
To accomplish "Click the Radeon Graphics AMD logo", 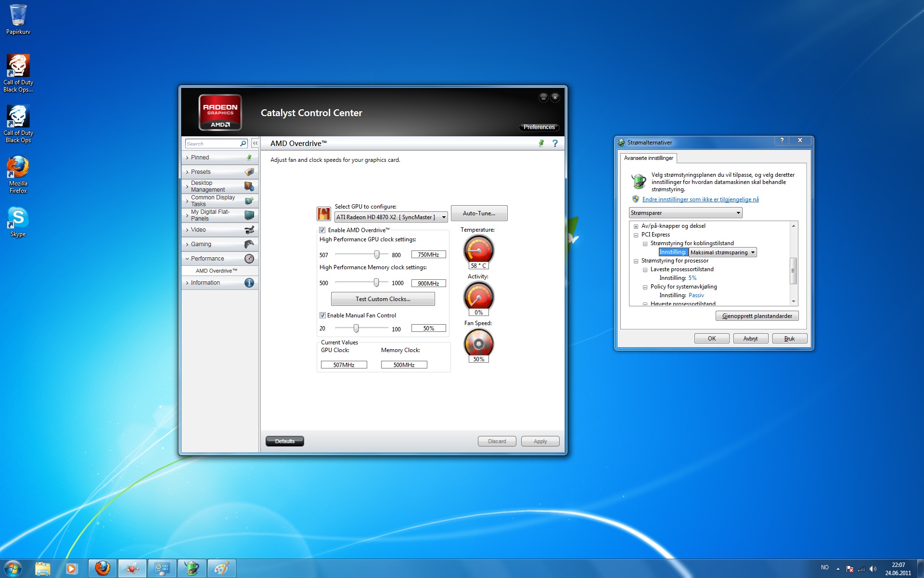I will click(220, 112).
